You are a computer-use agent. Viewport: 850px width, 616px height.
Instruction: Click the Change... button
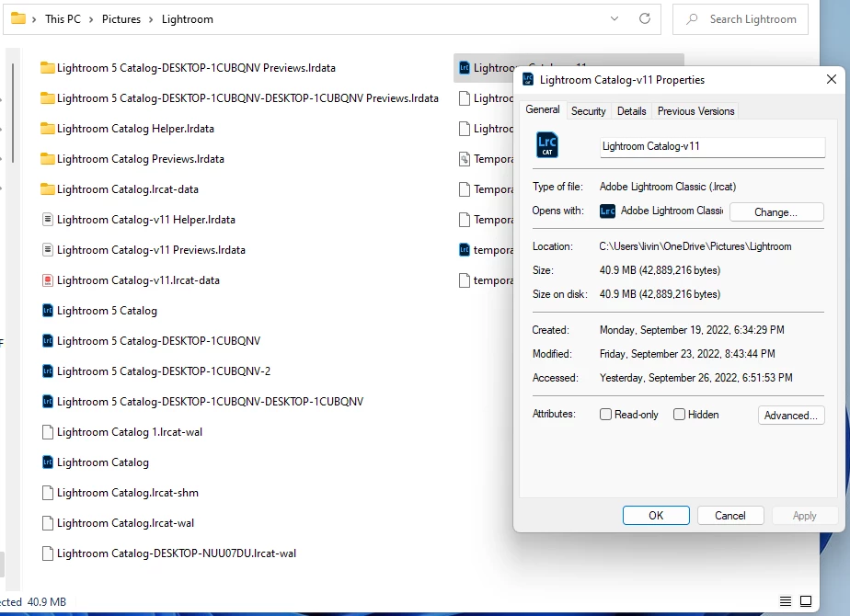(776, 211)
